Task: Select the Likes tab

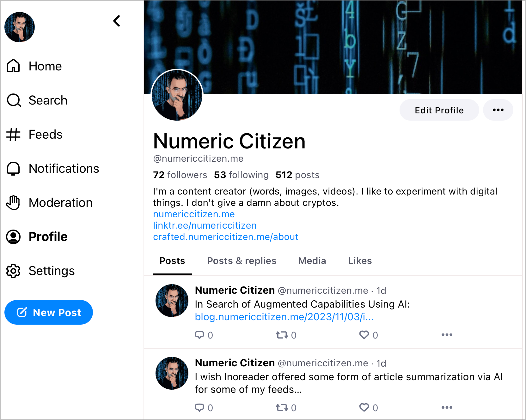Action: [360, 261]
